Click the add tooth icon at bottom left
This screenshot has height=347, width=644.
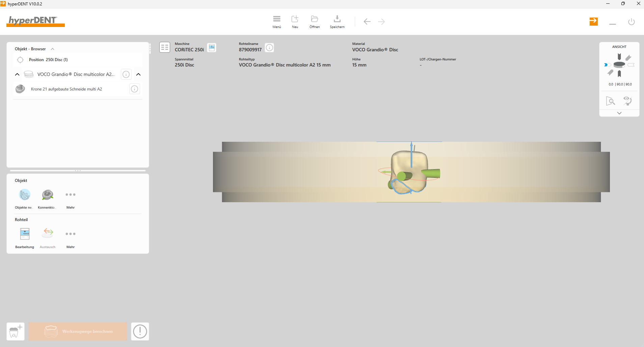point(16,331)
